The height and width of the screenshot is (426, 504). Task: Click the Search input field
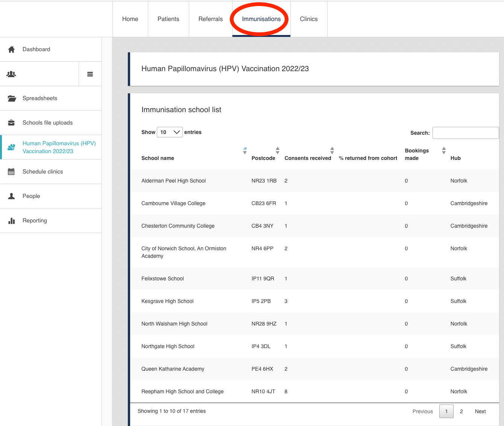(x=465, y=133)
